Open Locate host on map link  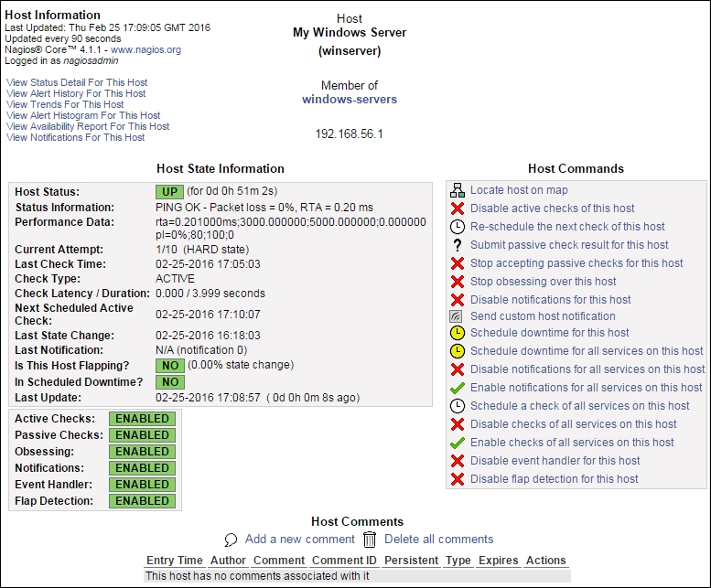(519, 190)
